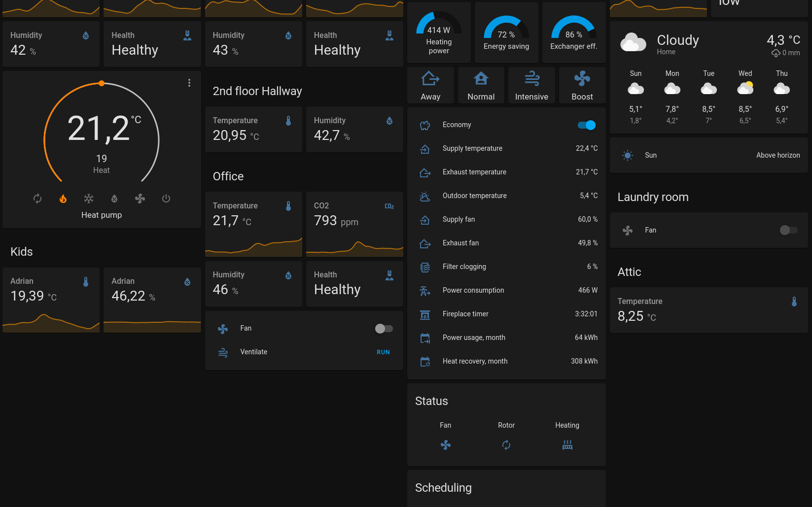Click the Rotor status icon
Screen dimensions: 812x507
(x=506, y=445)
